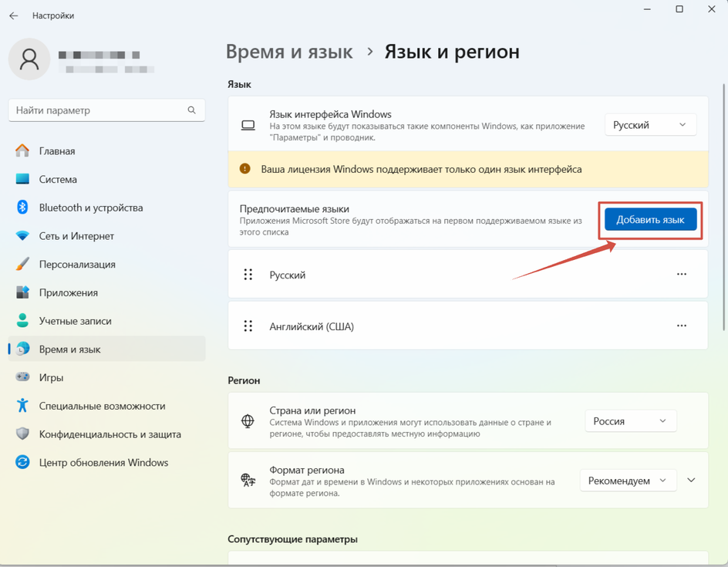Open Центр обновления Windows
Image resolution: width=728 pixels, height=567 pixels.
106,463
